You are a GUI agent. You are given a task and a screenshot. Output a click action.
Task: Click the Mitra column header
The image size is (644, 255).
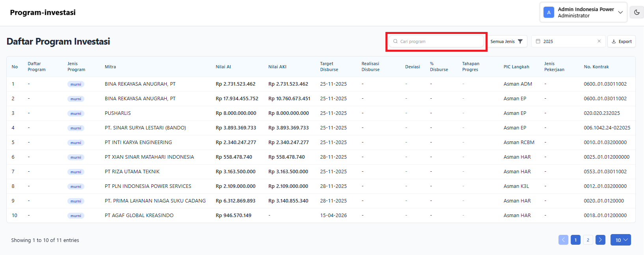110,67
